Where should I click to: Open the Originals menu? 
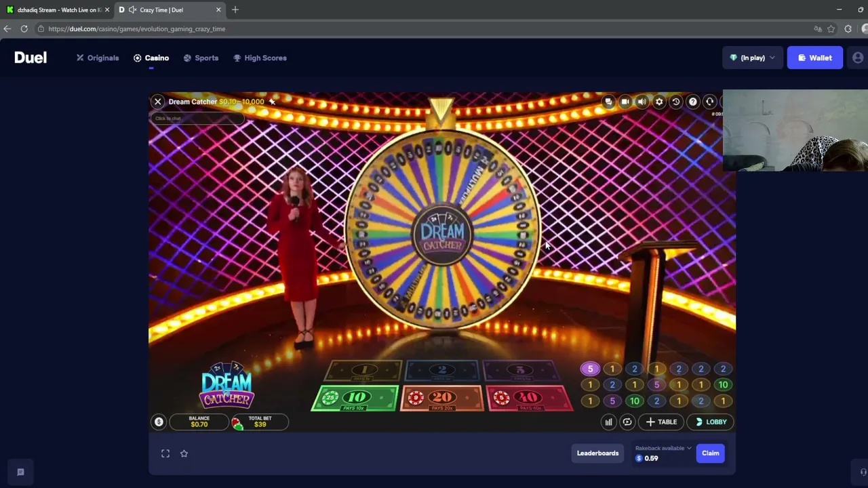pos(98,58)
